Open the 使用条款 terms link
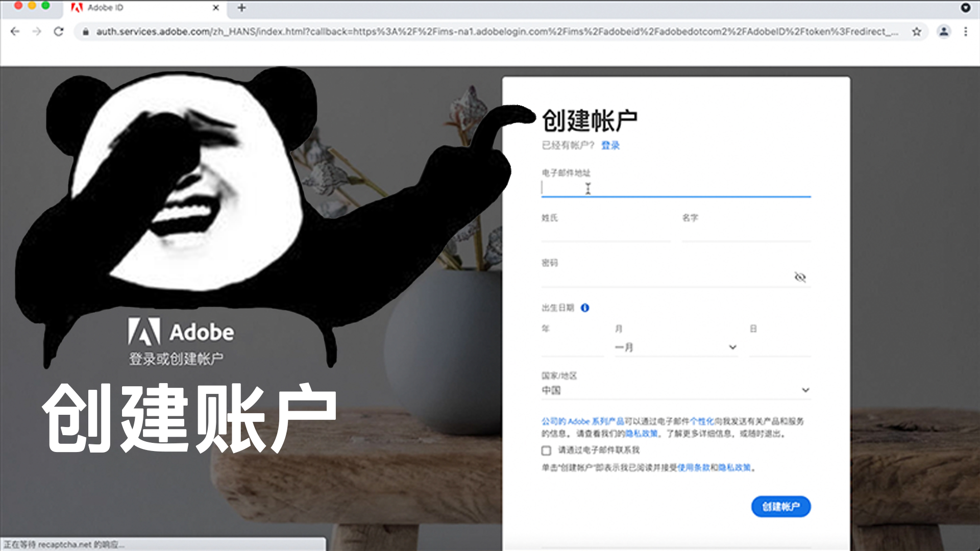 693,468
